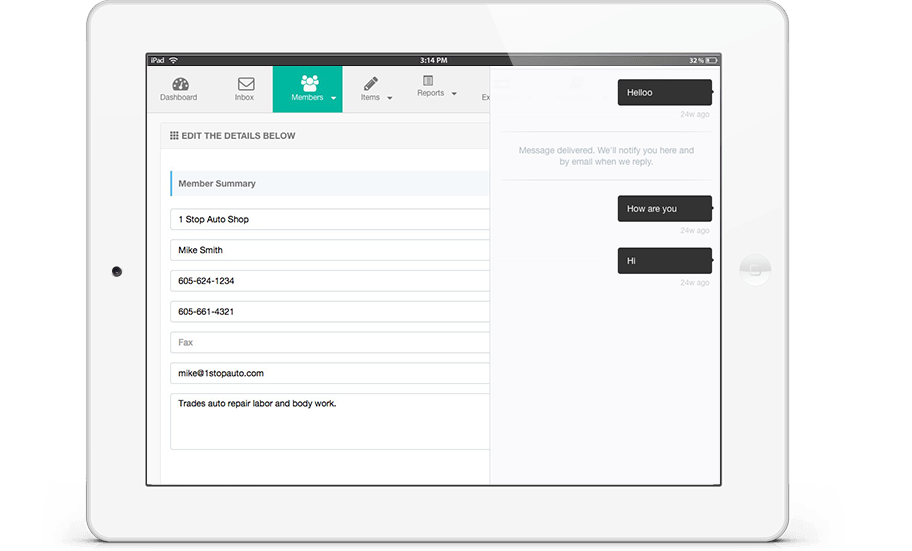Image resolution: width=912 pixels, height=551 pixels.
Task: Open the Member Summary section tab
Action: pyautogui.click(x=217, y=184)
